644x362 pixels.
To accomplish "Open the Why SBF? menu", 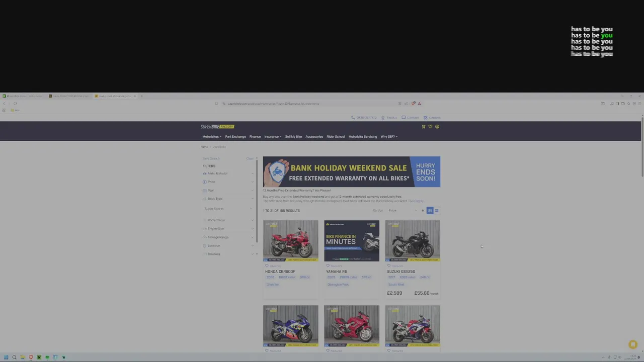I will (389, 137).
